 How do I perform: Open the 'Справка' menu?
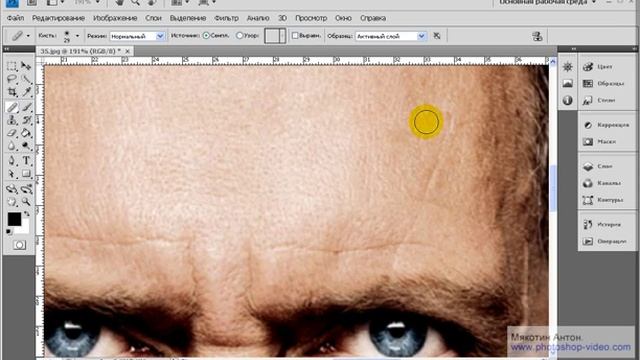pyautogui.click(x=373, y=18)
